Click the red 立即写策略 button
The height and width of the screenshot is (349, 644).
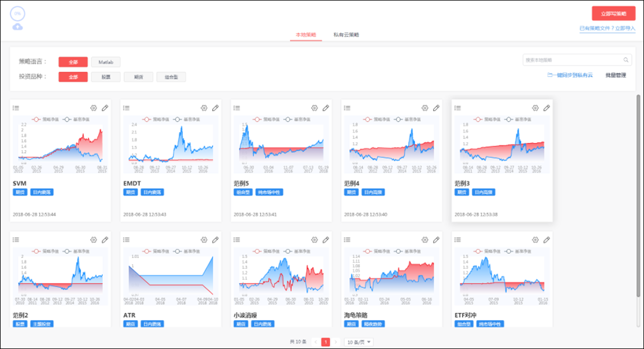pyautogui.click(x=613, y=13)
